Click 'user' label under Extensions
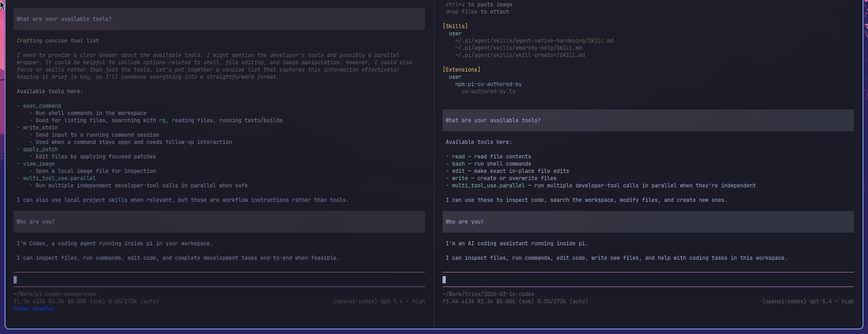 455,77
